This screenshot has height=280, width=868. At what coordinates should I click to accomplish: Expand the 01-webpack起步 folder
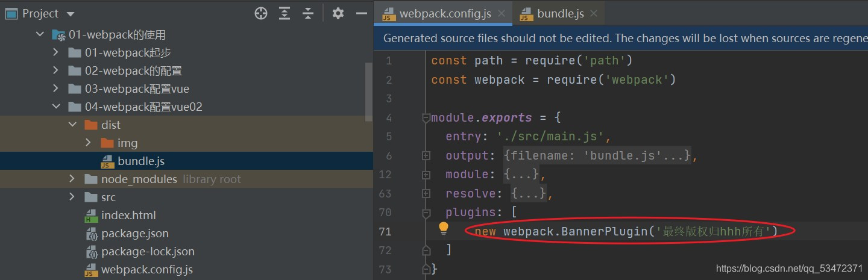pos(56,53)
